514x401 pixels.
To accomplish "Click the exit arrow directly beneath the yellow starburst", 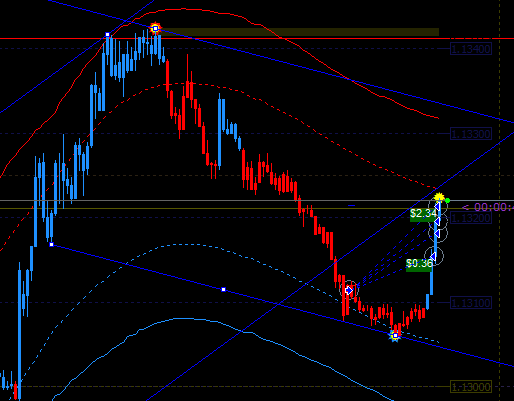I will (437, 207).
